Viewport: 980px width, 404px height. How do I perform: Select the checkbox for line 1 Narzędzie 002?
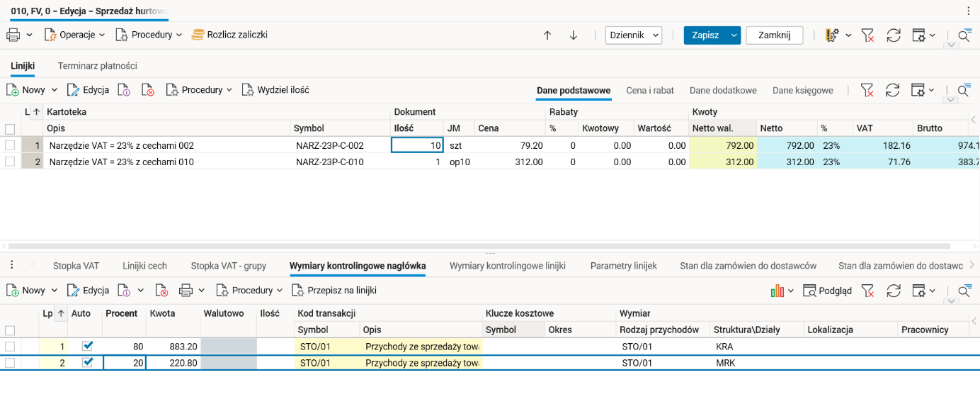point(10,145)
